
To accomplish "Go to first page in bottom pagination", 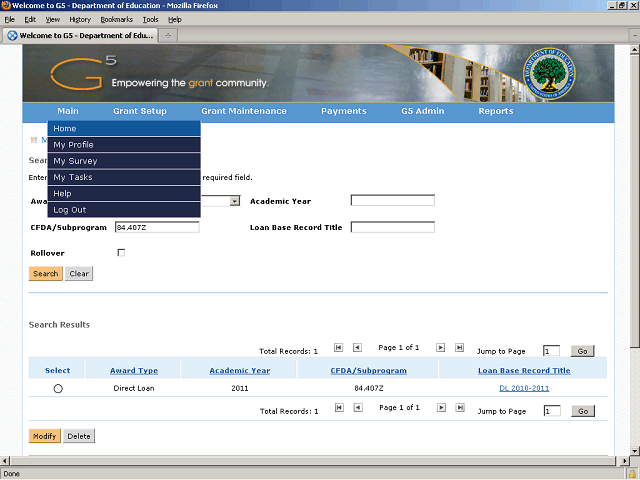I will [339, 408].
